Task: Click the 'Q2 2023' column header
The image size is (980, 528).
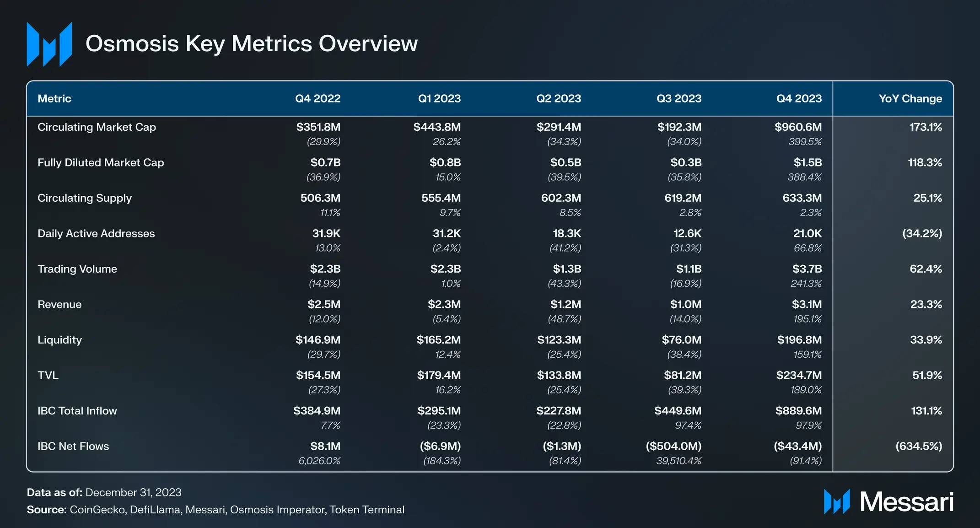Action: click(559, 98)
